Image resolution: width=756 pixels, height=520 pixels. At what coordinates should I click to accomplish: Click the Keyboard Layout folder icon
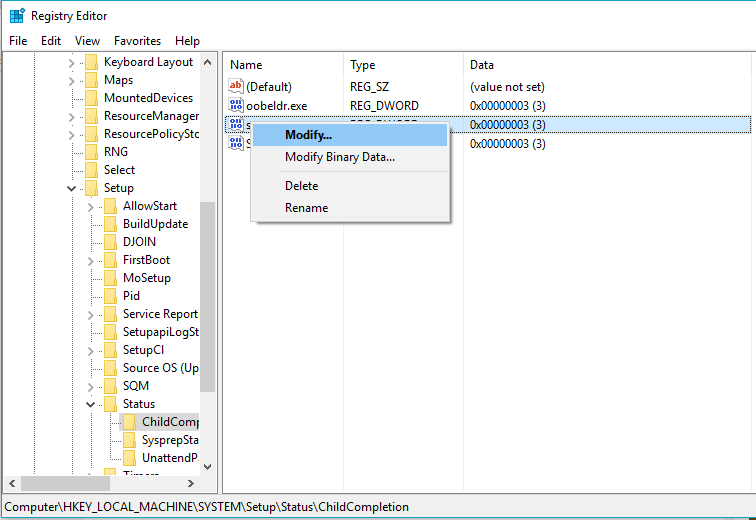[x=92, y=62]
